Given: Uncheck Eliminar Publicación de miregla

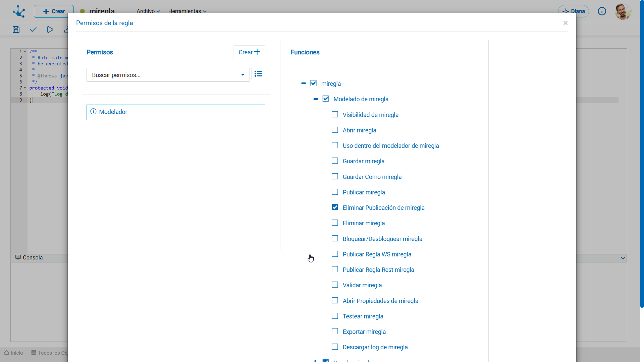Looking at the screenshot, I should pyautogui.click(x=335, y=207).
